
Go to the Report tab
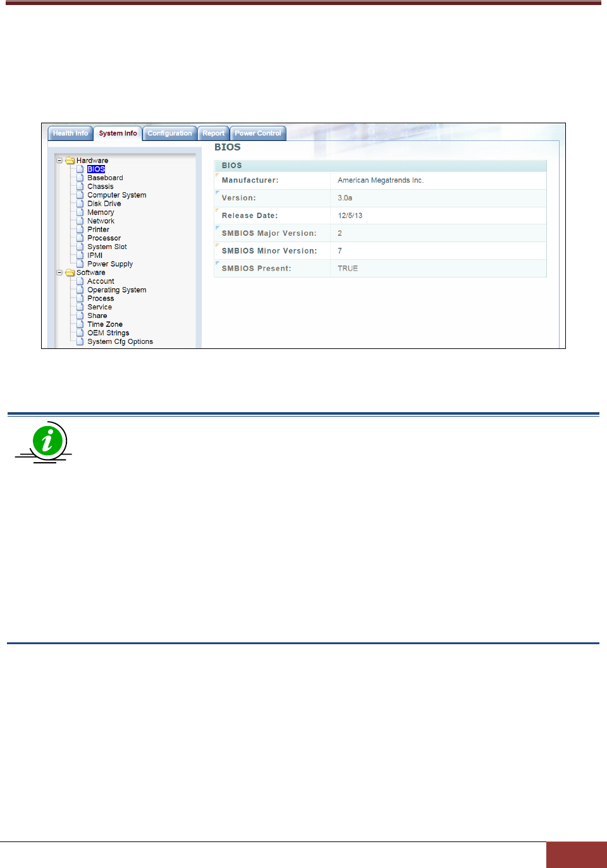coord(214,133)
